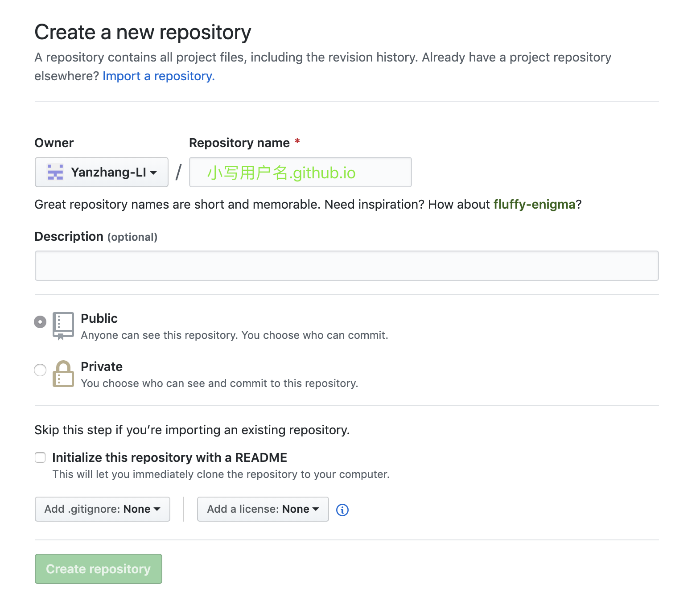
Task: Open the Yanzhang-LI owner dropdown
Action: (102, 172)
